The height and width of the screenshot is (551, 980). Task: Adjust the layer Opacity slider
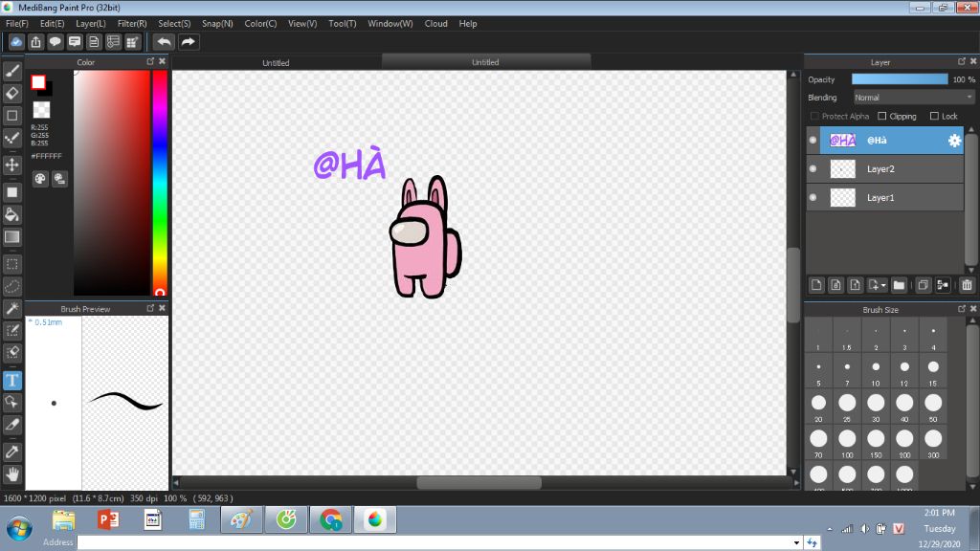(x=900, y=79)
